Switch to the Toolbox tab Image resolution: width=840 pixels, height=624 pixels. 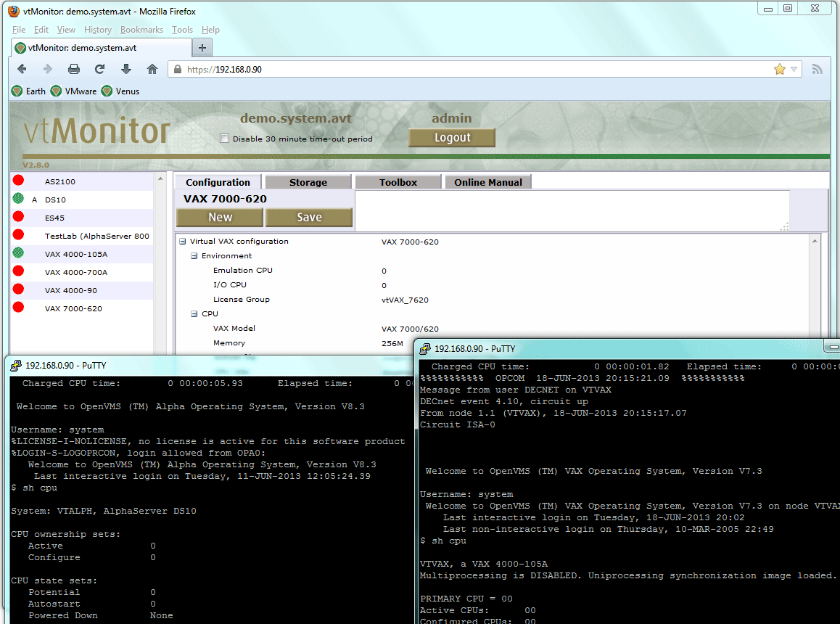398,182
